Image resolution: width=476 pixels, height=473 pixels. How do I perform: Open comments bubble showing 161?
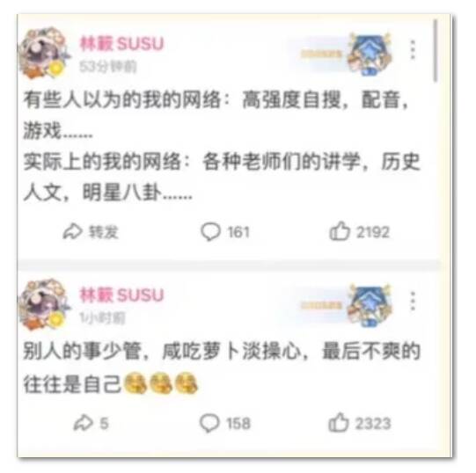click(x=210, y=232)
